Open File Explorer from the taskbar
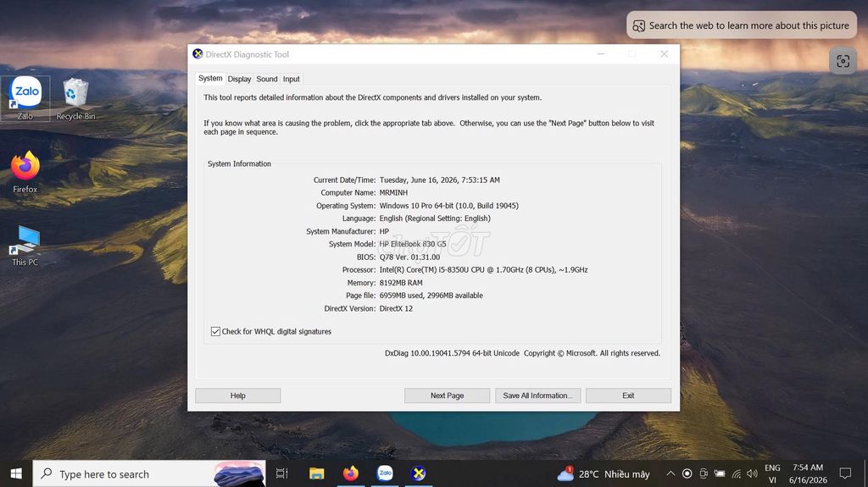868x487 pixels. coord(317,473)
